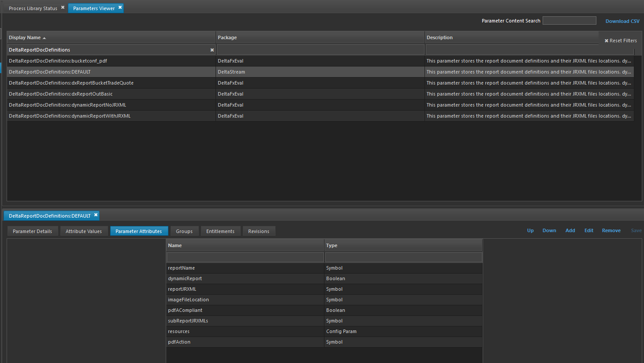
Task: Select the reportName attribute row
Action: pyautogui.click(x=324, y=268)
